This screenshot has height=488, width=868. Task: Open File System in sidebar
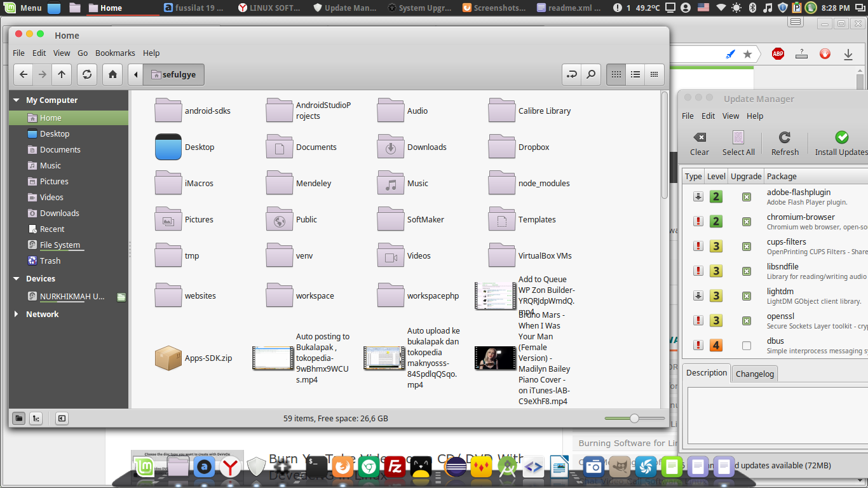coord(60,245)
